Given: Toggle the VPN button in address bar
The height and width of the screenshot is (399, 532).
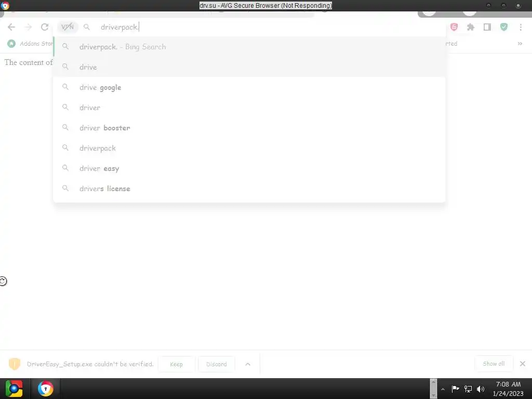Looking at the screenshot, I should click(68, 27).
